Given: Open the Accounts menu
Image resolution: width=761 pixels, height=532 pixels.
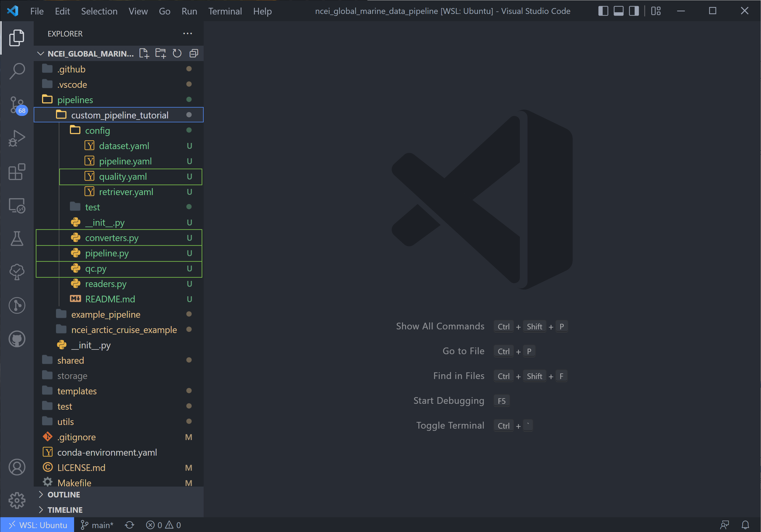Looking at the screenshot, I should (17, 467).
